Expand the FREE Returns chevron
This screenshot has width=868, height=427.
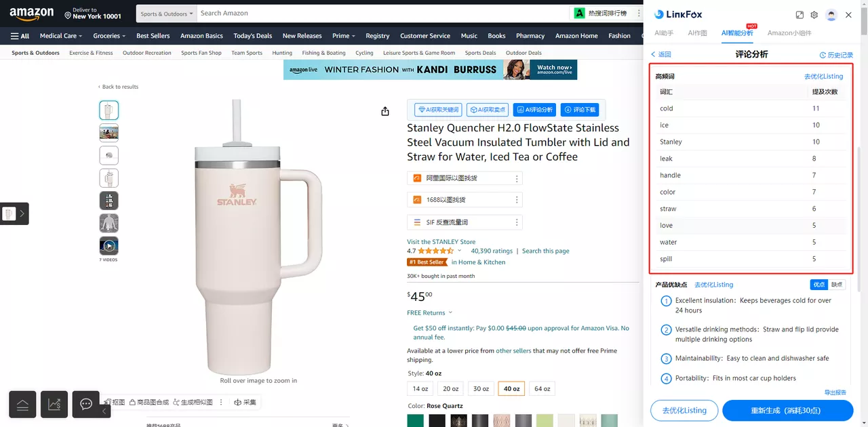coord(451,313)
